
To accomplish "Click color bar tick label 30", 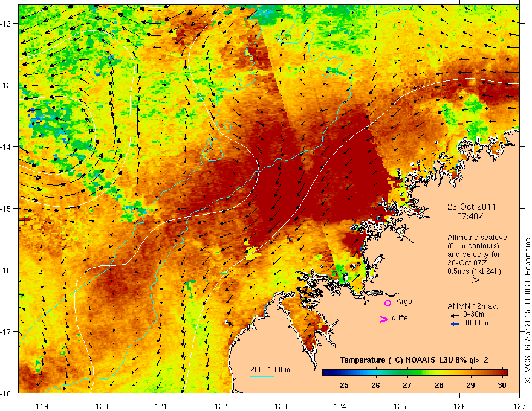I will coord(502,385).
